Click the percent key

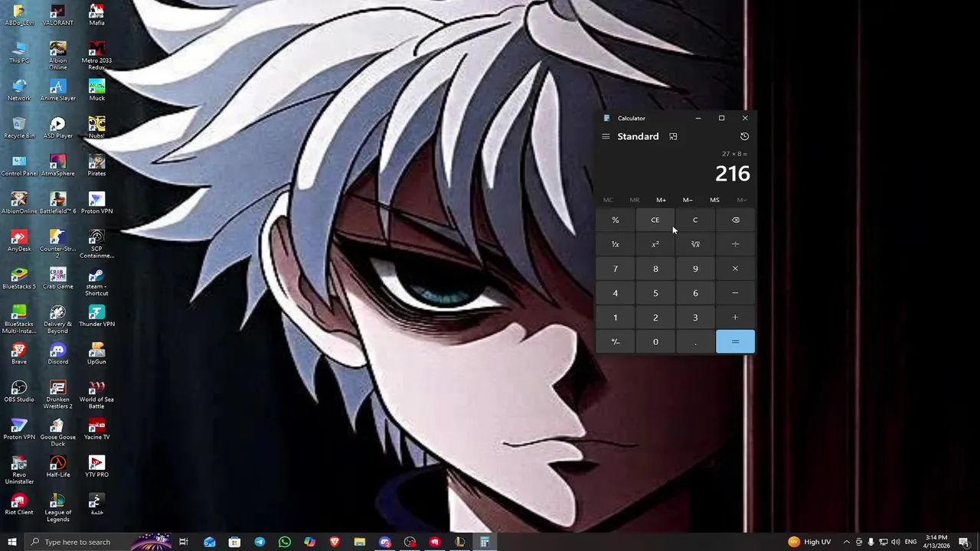pyautogui.click(x=615, y=220)
